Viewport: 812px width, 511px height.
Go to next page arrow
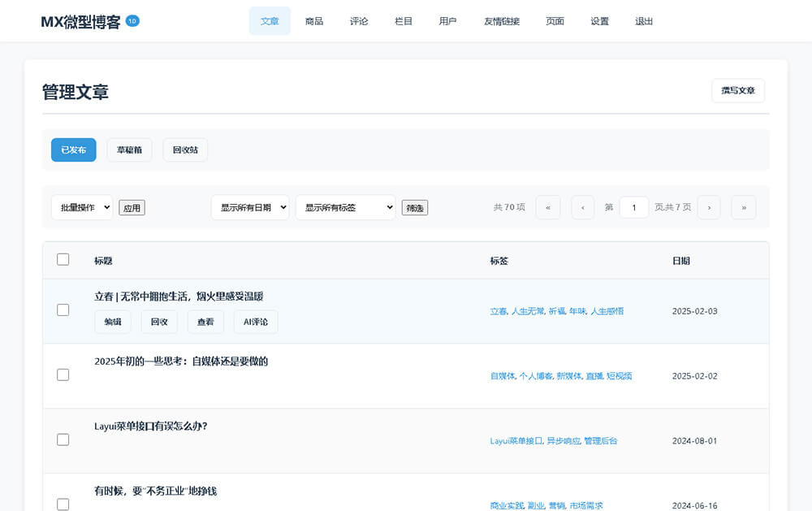pyautogui.click(x=709, y=207)
